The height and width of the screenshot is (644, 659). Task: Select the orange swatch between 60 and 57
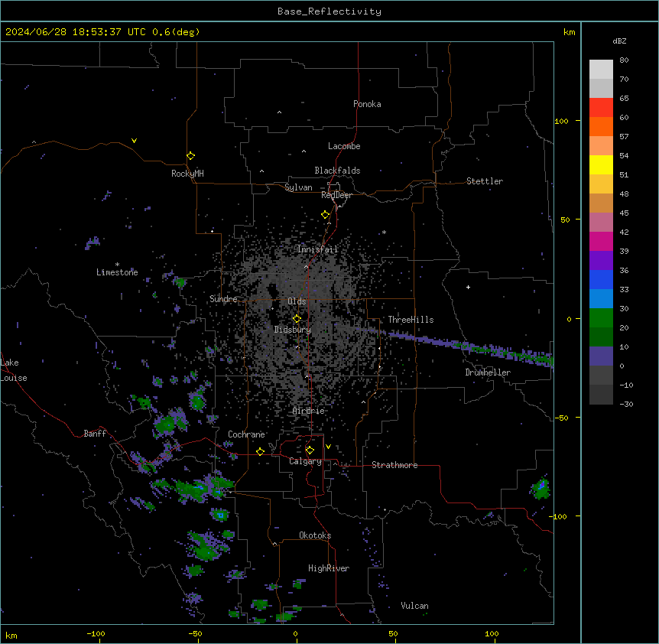tap(601, 126)
